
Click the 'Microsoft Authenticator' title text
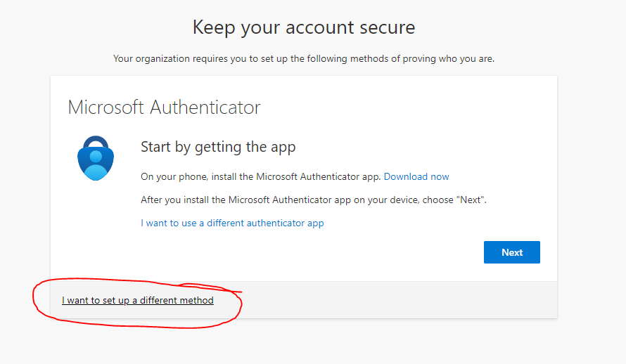click(164, 108)
